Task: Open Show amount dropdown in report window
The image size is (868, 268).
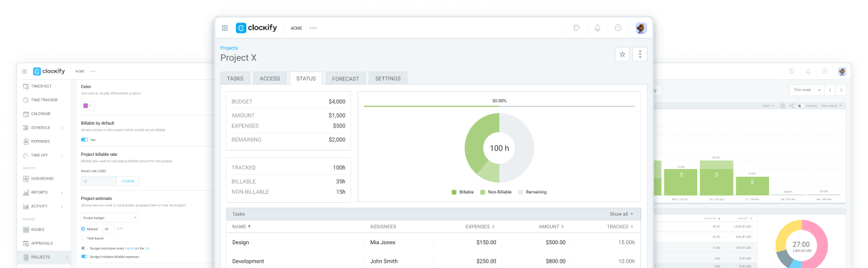Action: (832, 106)
